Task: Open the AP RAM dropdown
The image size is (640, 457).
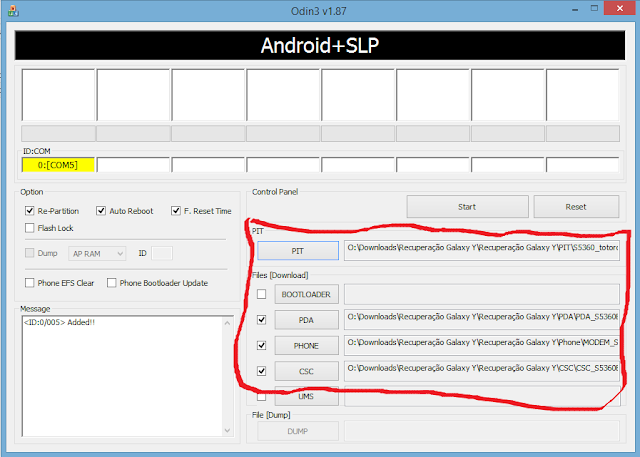Action: 97,253
